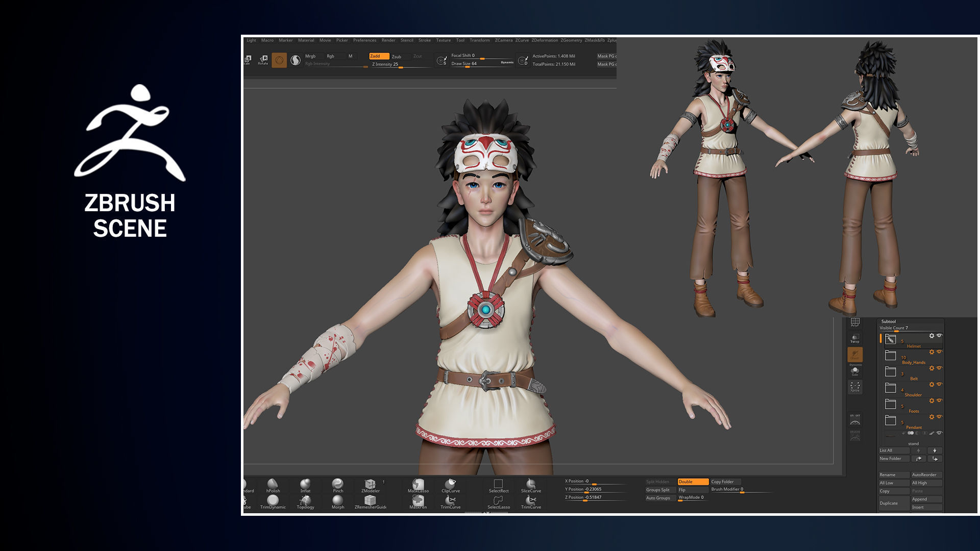Open the material sphere icon in top shelf
Screen dimensions: 980x551
point(296,60)
